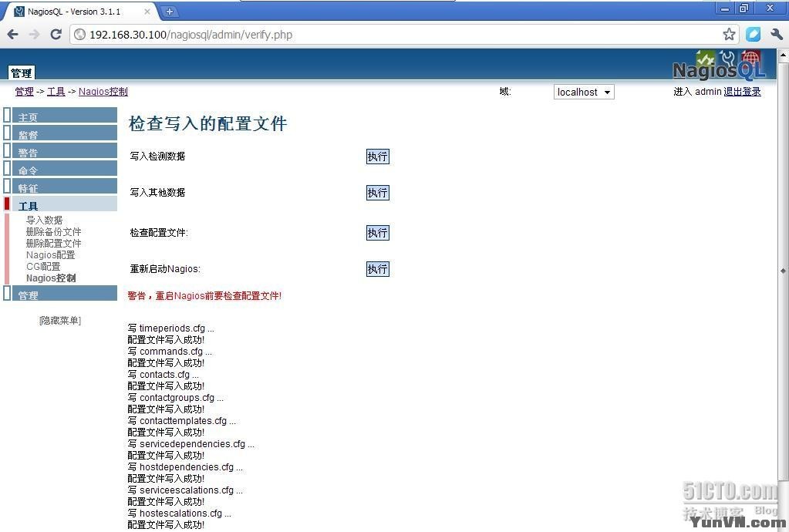Click the 检查写入的配置文件 page heading
This screenshot has height=532, width=789.
(x=207, y=123)
